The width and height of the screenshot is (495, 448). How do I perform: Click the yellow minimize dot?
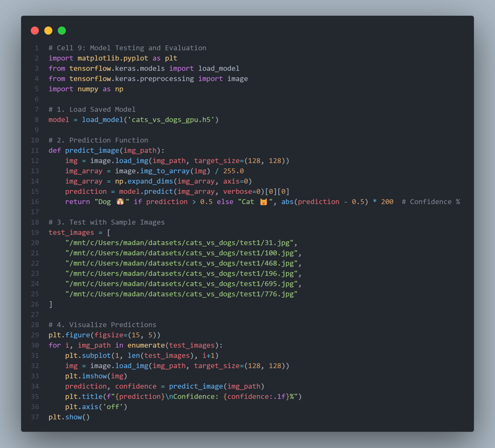point(48,30)
